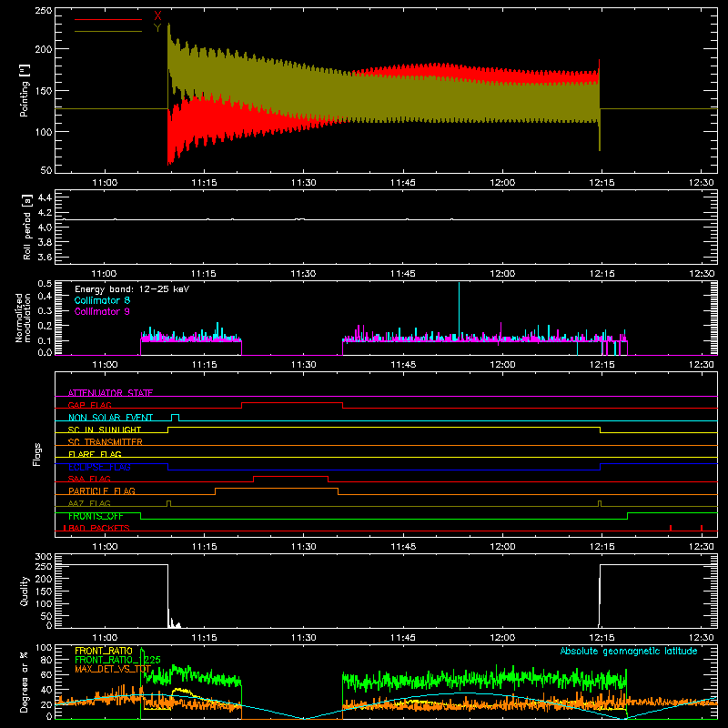Click the Collimator 8 legend entry
728x728 pixels.
[x=102, y=300]
